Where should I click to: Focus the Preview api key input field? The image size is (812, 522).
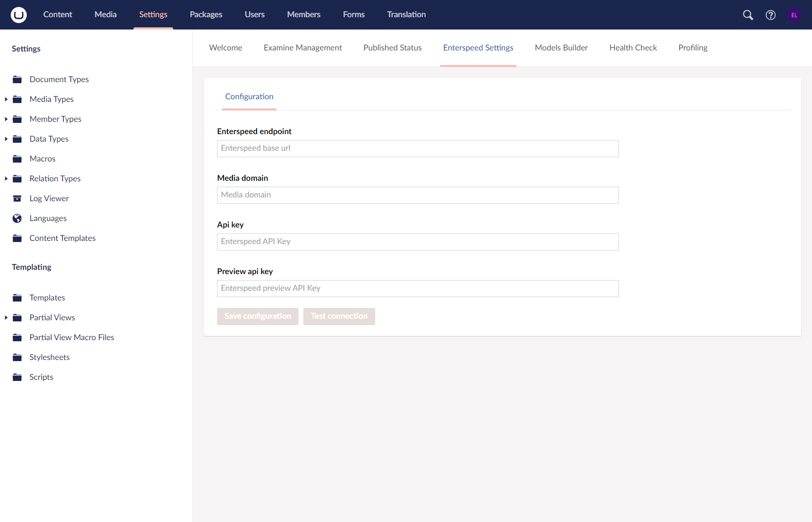[x=418, y=289]
